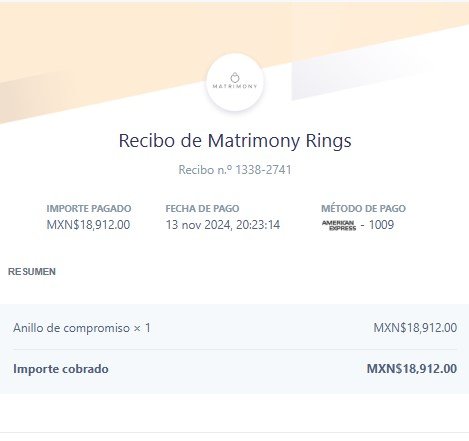This screenshot has width=469, height=441.
Task: Click the peach header banner background
Action: (x=100, y=40)
